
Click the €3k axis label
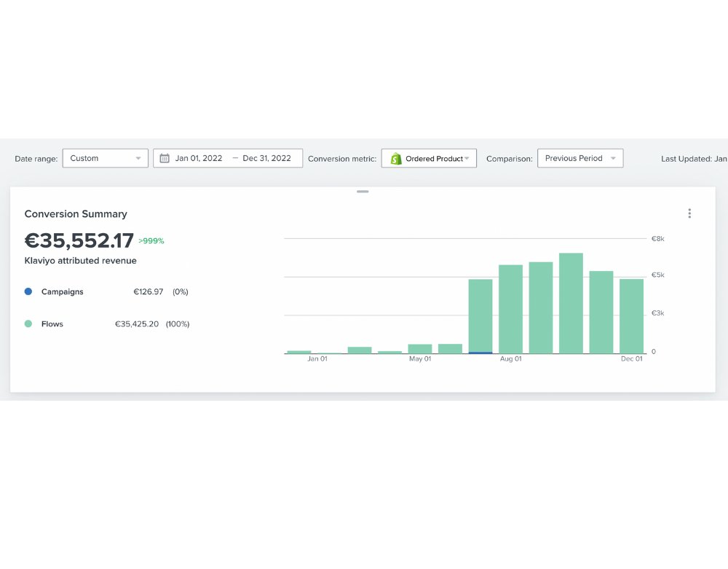click(x=658, y=313)
